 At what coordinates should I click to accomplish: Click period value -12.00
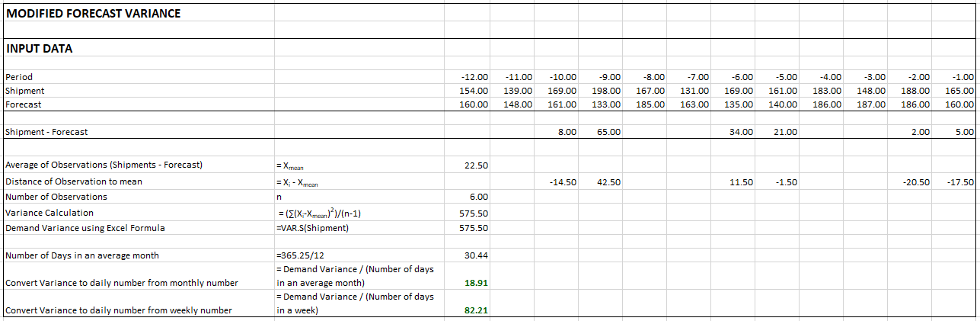[x=474, y=77]
